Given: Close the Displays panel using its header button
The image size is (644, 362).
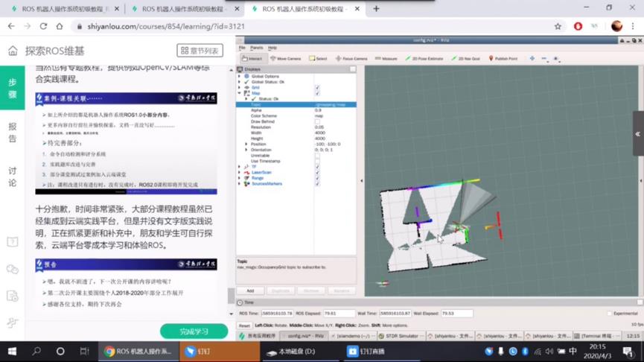Looking at the screenshot, I should [353, 69].
